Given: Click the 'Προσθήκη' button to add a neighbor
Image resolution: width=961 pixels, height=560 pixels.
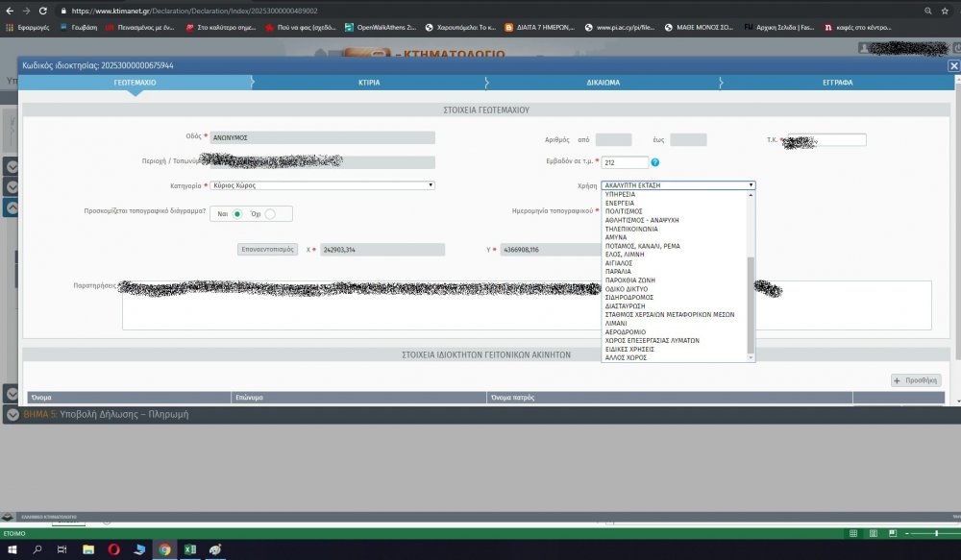Looking at the screenshot, I should tap(916, 380).
